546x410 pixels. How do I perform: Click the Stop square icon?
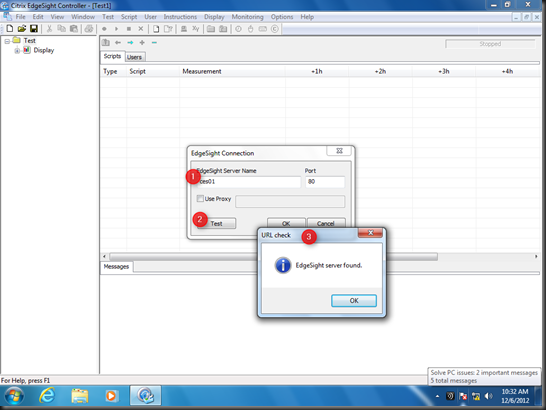tap(128, 29)
